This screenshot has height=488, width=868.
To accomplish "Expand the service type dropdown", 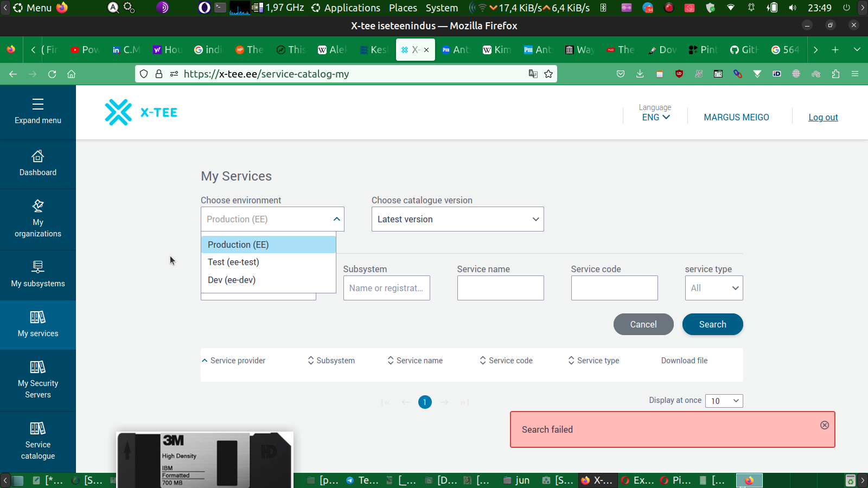I will [713, 288].
